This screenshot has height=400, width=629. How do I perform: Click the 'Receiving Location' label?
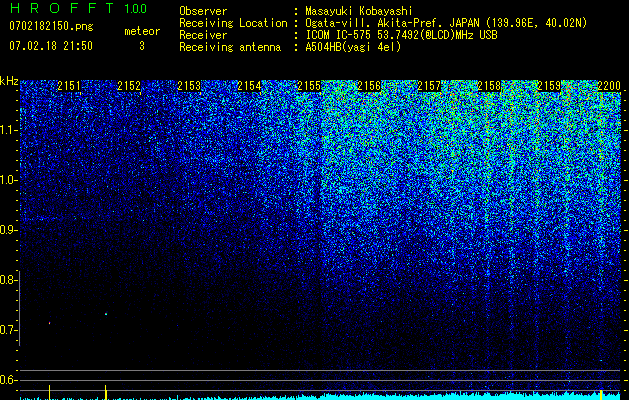coord(233,23)
